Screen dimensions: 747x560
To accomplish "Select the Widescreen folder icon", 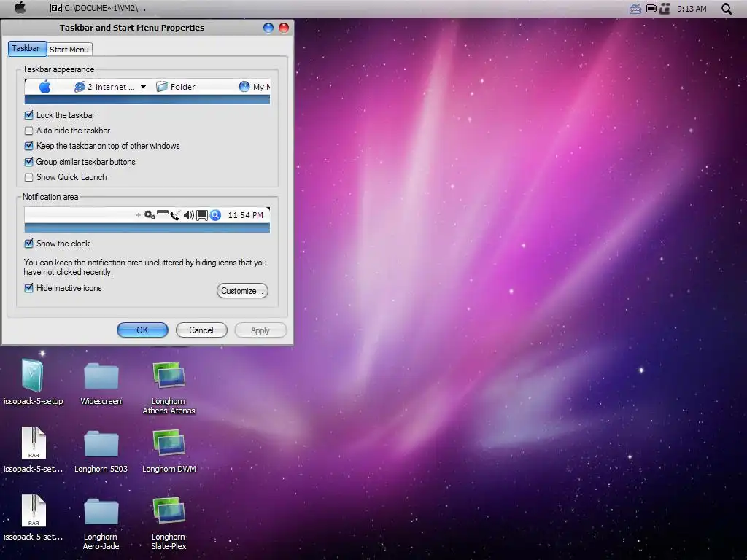I will tap(101, 376).
